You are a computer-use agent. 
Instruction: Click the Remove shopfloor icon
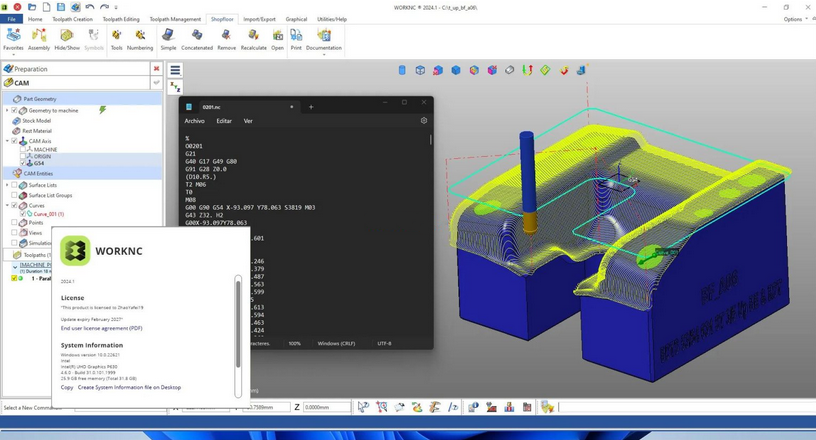tap(226, 40)
